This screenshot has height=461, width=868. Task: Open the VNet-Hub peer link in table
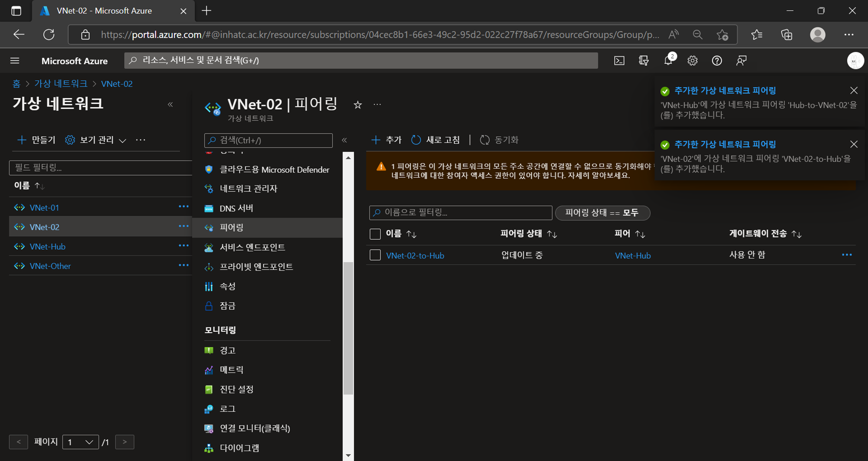click(633, 255)
